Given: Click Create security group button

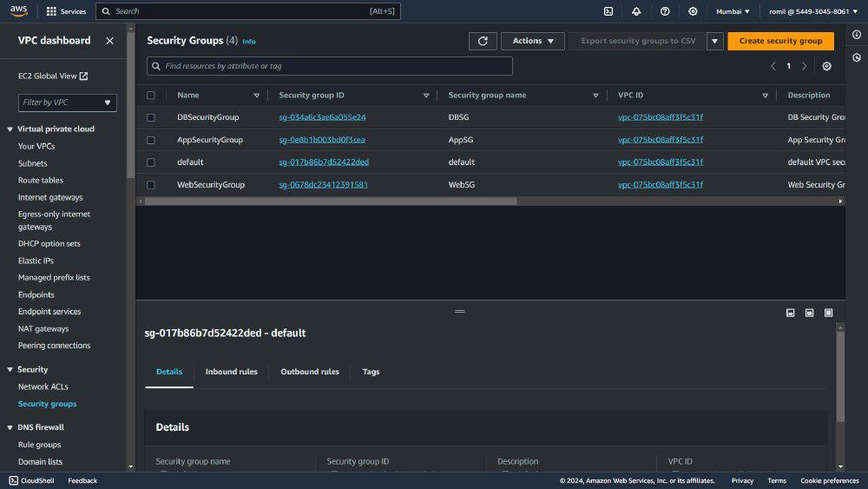Looking at the screenshot, I should pos(780,41).
